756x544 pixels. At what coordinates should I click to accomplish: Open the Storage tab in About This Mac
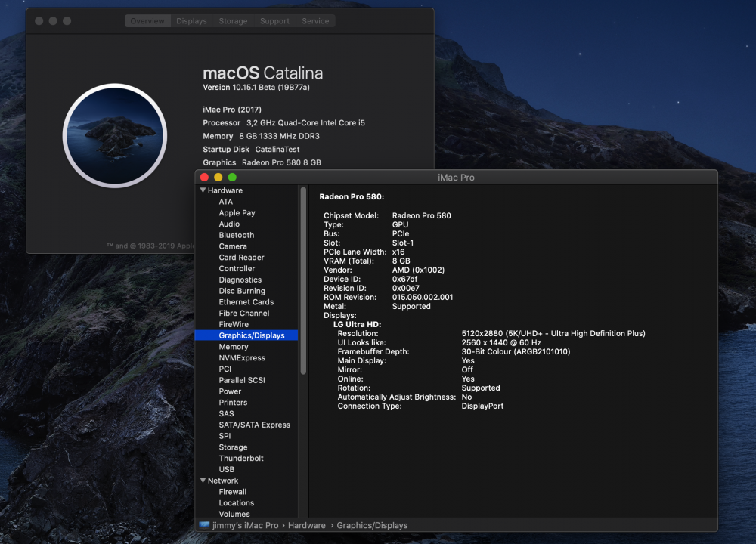pyautogui.click(x=233, y=20)
